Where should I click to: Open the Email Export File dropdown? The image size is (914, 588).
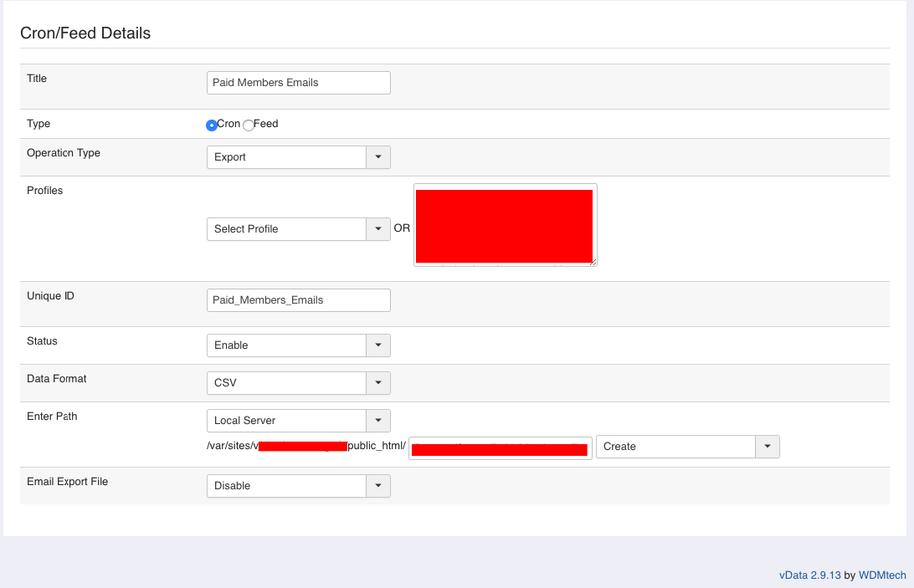coord(299,486)
